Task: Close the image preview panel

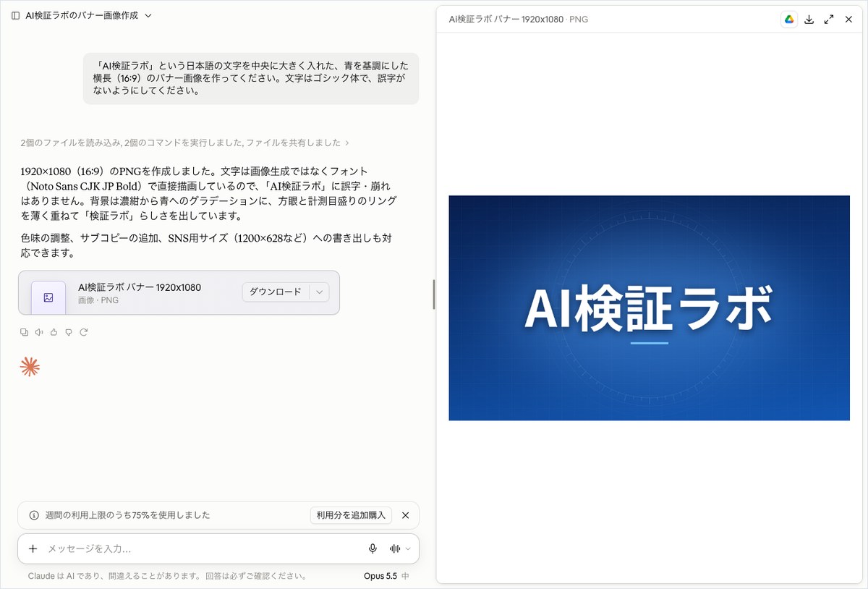Action: tap(848, 20)
